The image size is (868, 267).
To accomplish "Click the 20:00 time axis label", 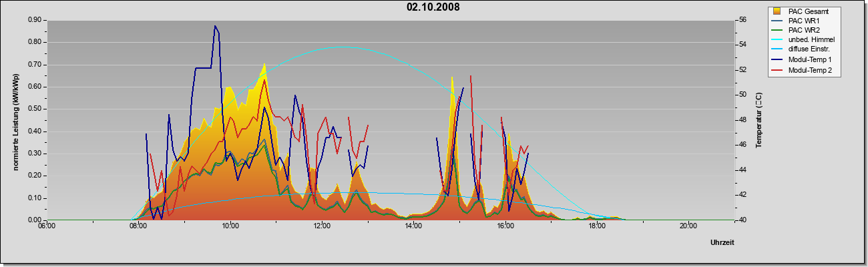I will [x=688, y=226].
